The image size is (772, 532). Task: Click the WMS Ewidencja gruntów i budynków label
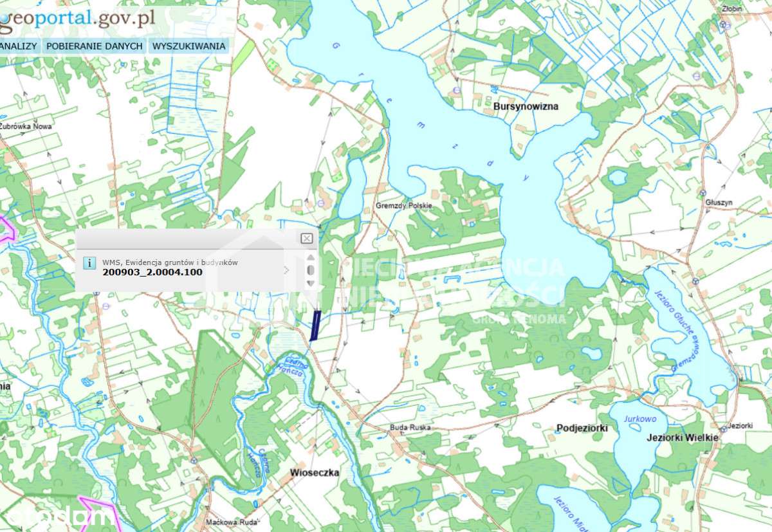pyautogui.click(x=170, y=262)
